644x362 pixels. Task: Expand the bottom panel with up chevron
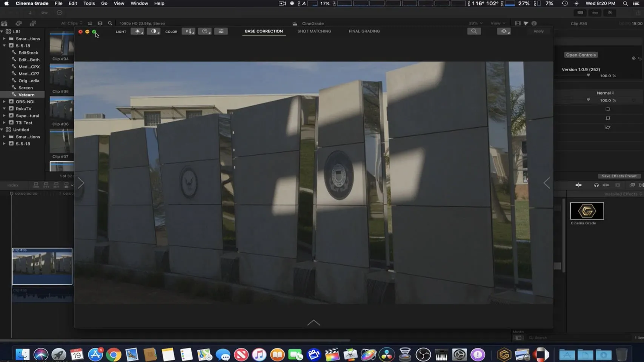coord(314,323)
